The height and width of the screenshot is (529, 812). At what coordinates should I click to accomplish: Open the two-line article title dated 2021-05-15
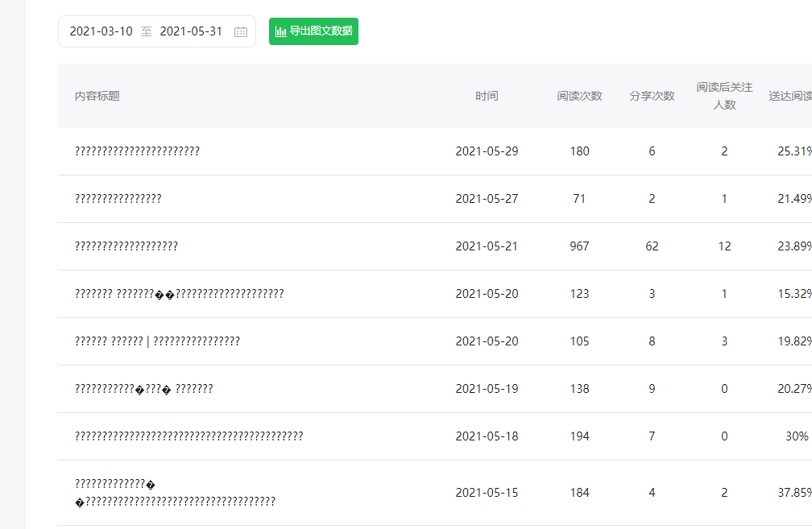175,493
